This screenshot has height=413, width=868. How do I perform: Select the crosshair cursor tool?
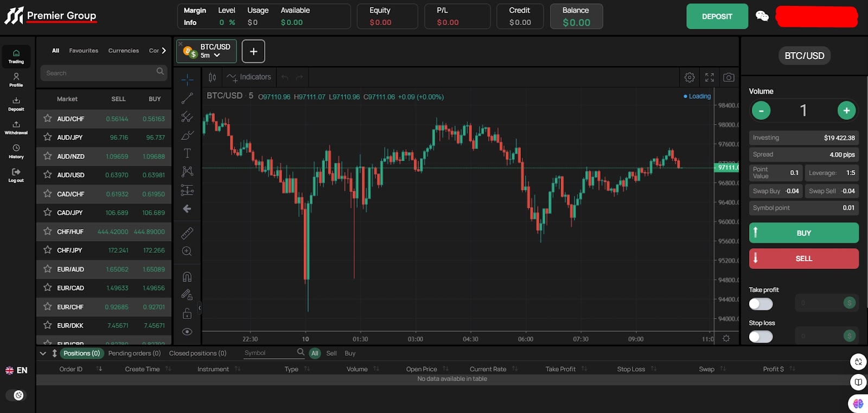pos(187,80)
